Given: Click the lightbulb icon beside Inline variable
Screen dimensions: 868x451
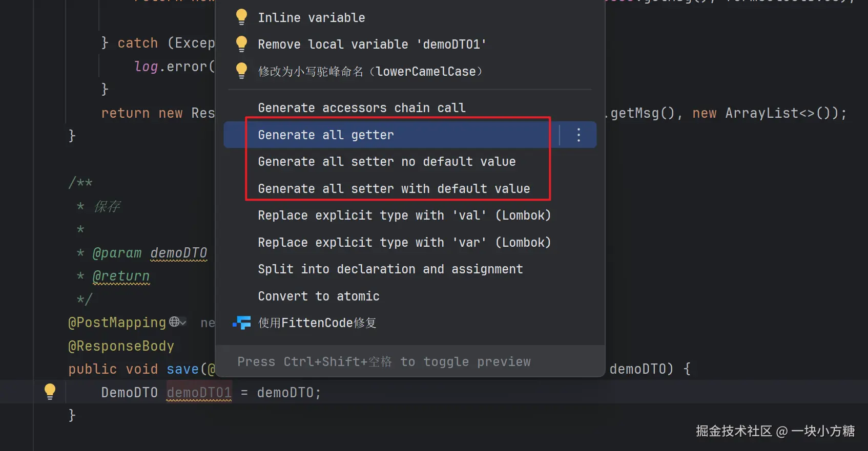Looking at the screenshot, I should tap(241, 17).
